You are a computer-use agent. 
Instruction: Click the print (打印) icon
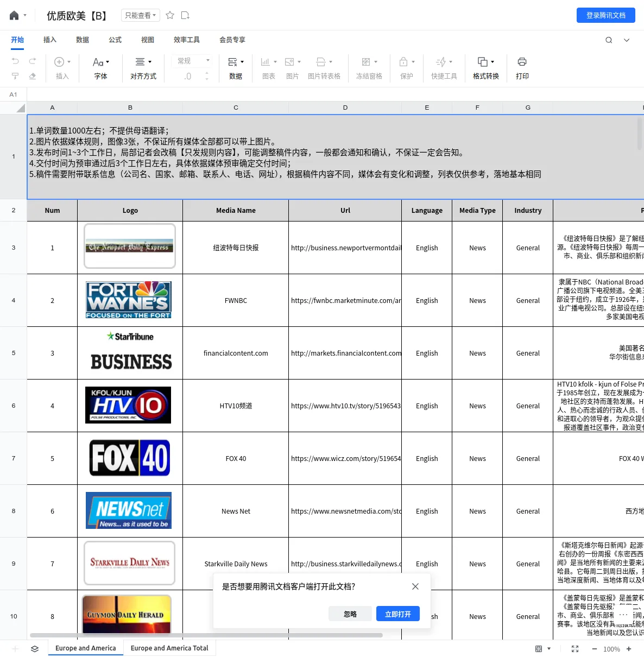click(522, 62)
